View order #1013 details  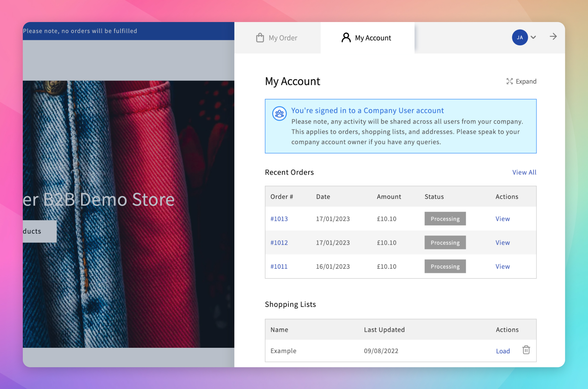point(503,218)
